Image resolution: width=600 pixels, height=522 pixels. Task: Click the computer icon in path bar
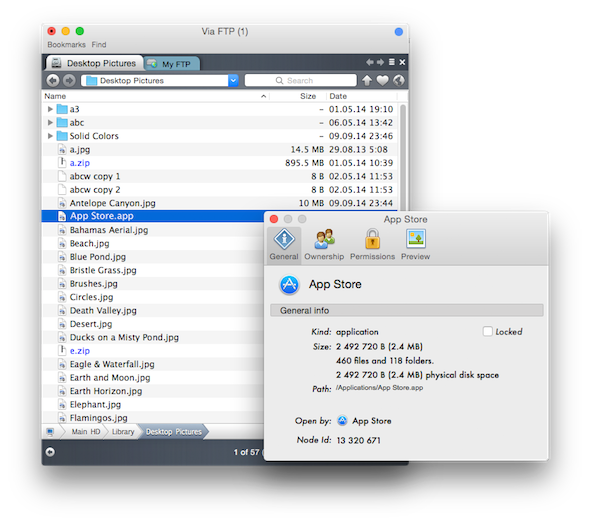[50, 432]
